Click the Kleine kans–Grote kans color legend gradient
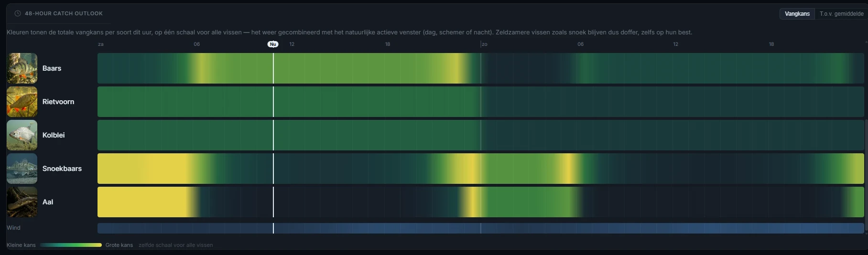Screen dimensions: 868x255 71,245
